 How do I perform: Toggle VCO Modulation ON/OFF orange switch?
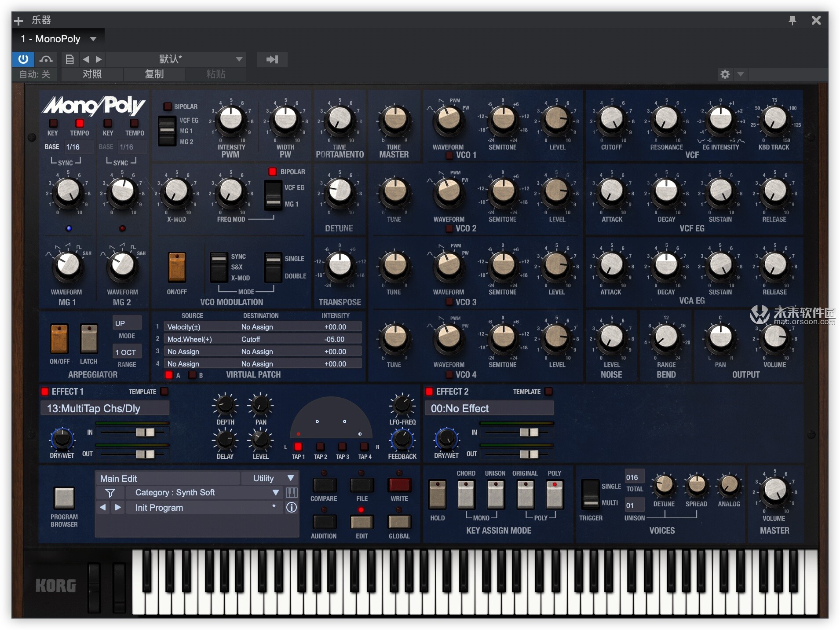177,267
